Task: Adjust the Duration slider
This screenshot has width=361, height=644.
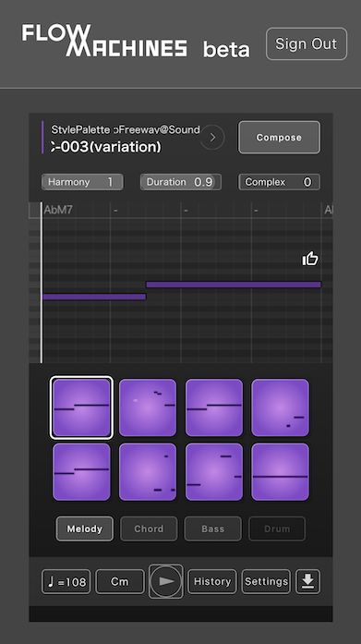Action: click(181, 182)
